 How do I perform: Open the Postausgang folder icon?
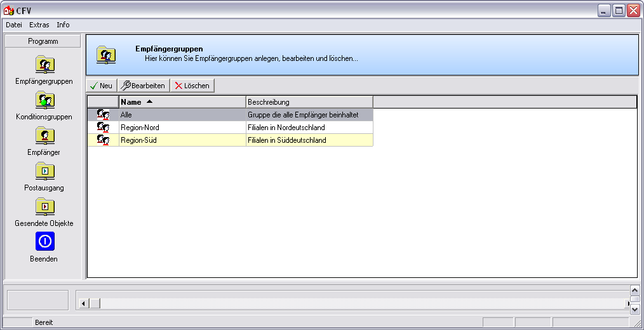pos(44,171)
